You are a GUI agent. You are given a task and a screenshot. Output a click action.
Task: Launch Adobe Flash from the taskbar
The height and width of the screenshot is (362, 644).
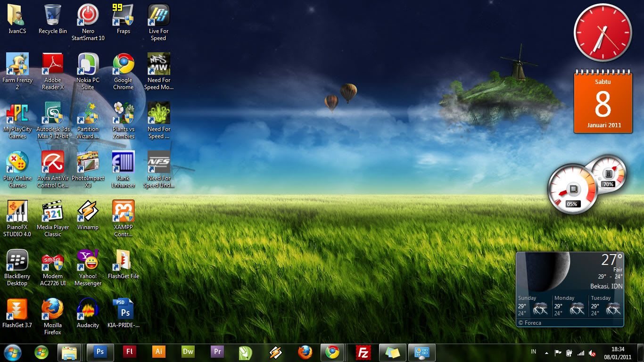pyautogui.click(x=129, y=353)
